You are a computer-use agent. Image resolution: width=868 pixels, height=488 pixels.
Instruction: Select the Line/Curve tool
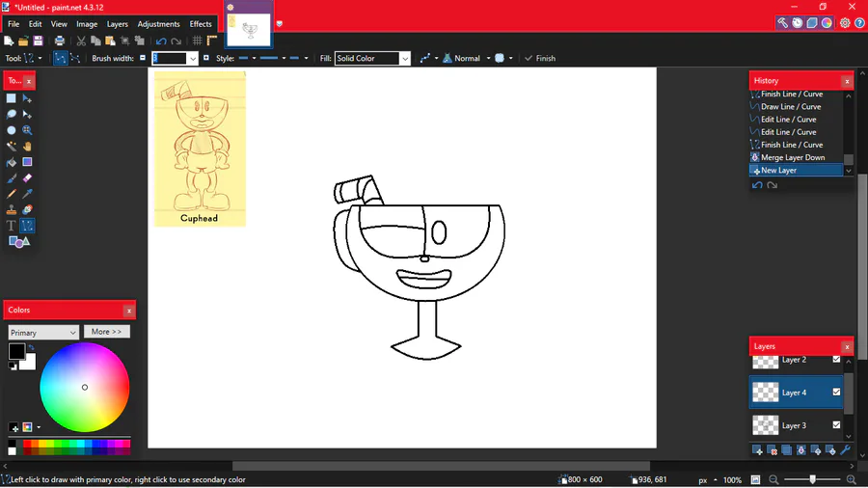[27, 226]
